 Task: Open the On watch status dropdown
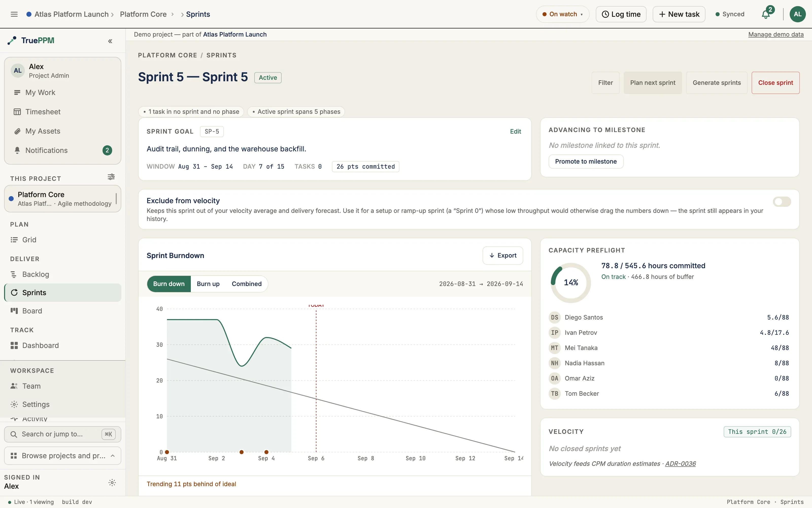pyautogui.click(x=562, y=14)
